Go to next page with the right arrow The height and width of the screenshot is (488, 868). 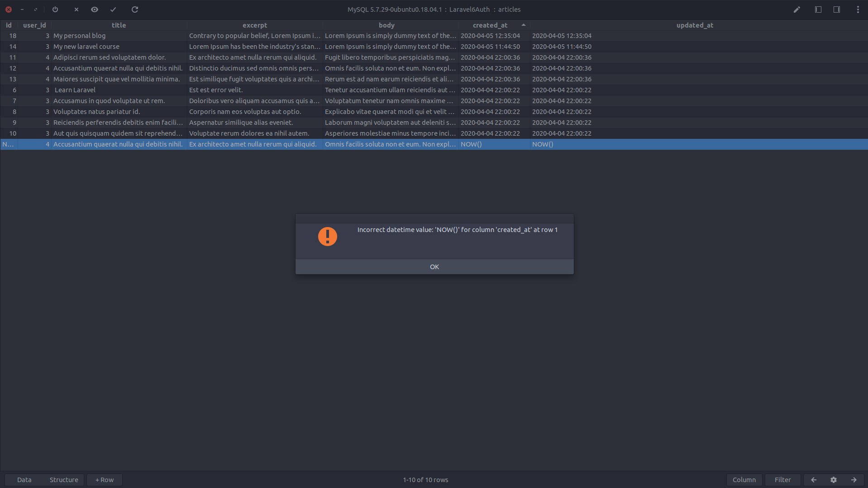(854, 479)
